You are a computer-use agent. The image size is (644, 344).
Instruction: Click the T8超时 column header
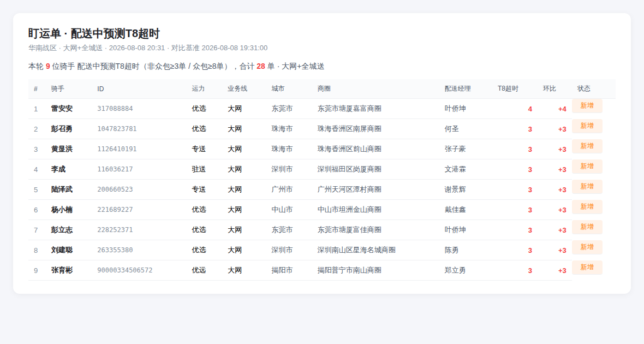(508, 89)
